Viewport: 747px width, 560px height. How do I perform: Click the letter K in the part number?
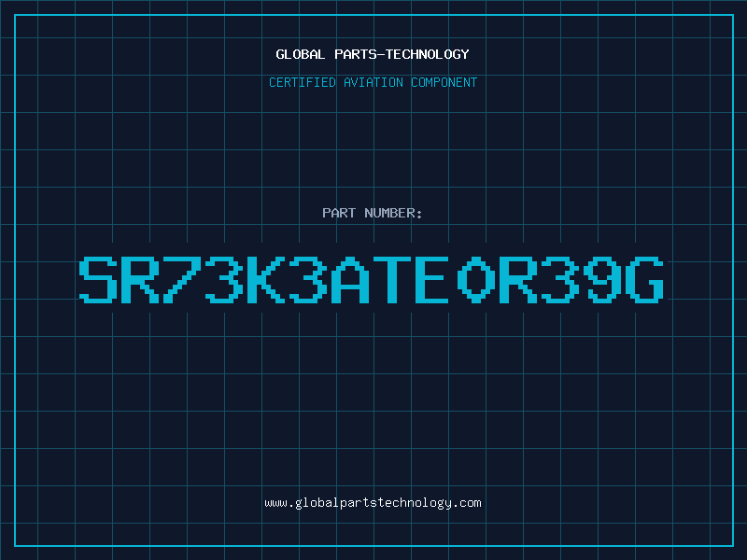pos(266,280)
